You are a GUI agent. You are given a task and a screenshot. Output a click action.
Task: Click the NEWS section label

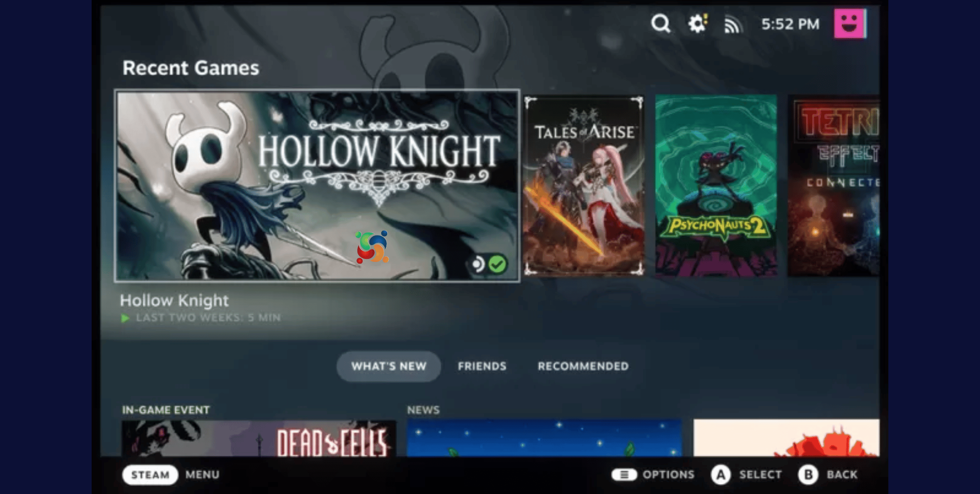click(x=423, y=410)
